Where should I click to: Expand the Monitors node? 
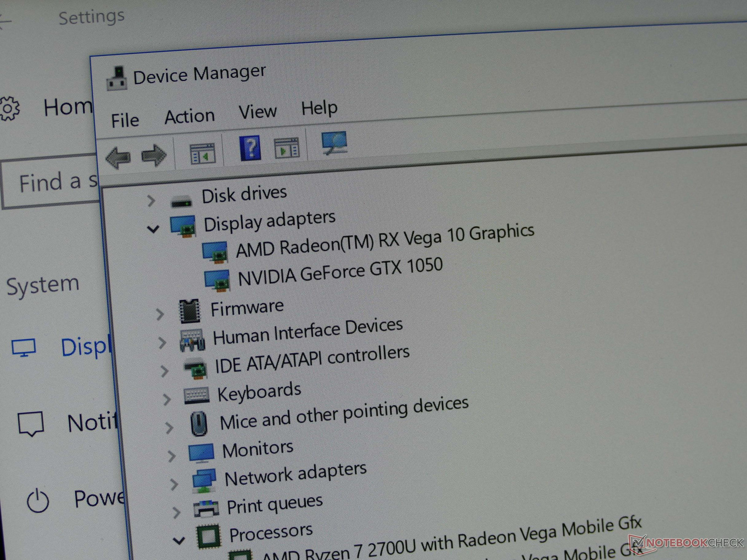[x=171, y=455]
